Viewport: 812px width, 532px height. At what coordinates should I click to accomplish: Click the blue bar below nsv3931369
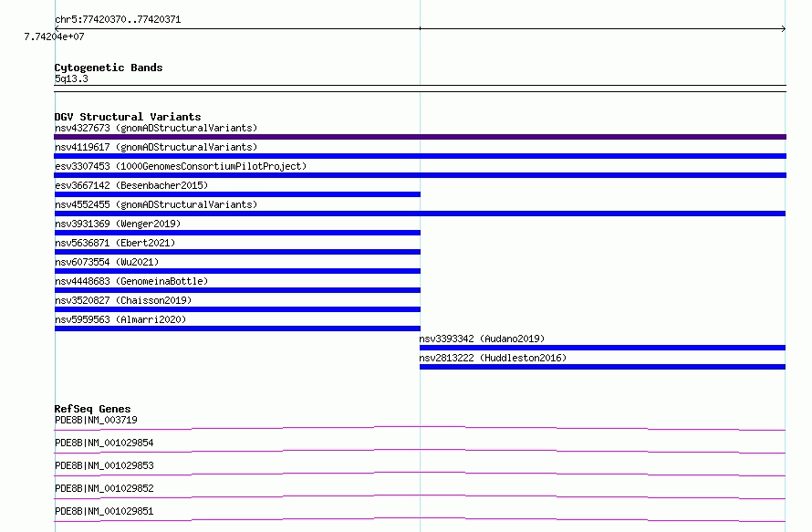click(x=237, y=233)
